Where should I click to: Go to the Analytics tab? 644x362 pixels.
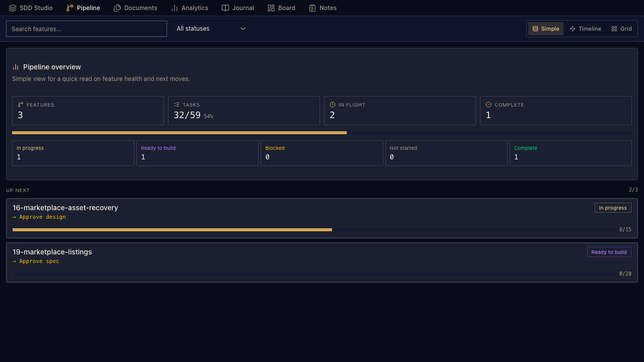coord(189,8)
